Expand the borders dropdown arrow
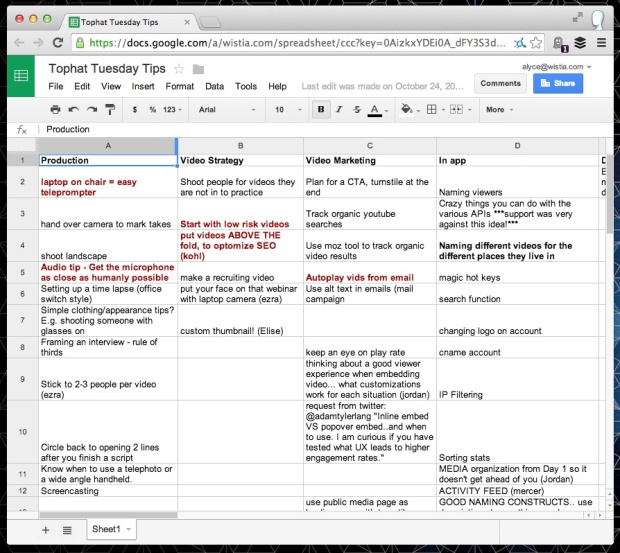The width and height of the screenshot is (620, 553). (x=443, y=110)
